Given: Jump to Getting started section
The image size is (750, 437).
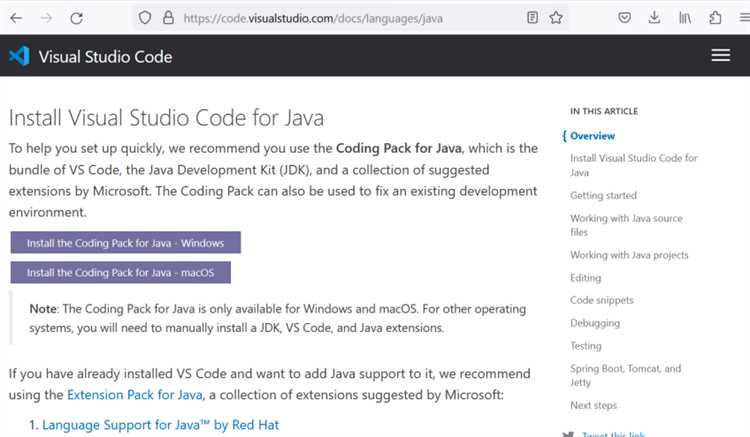Looking at the screenshot, I should pyautogui.click(x=603, y=196).
